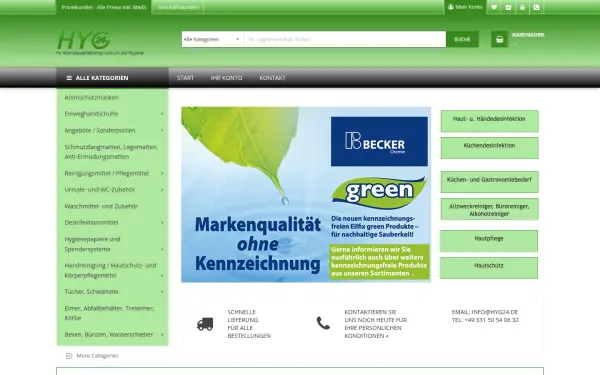The width and height of the screenshot is (600, 375).
Task: Click the Hautschutz button
Action: coord(489,268)
